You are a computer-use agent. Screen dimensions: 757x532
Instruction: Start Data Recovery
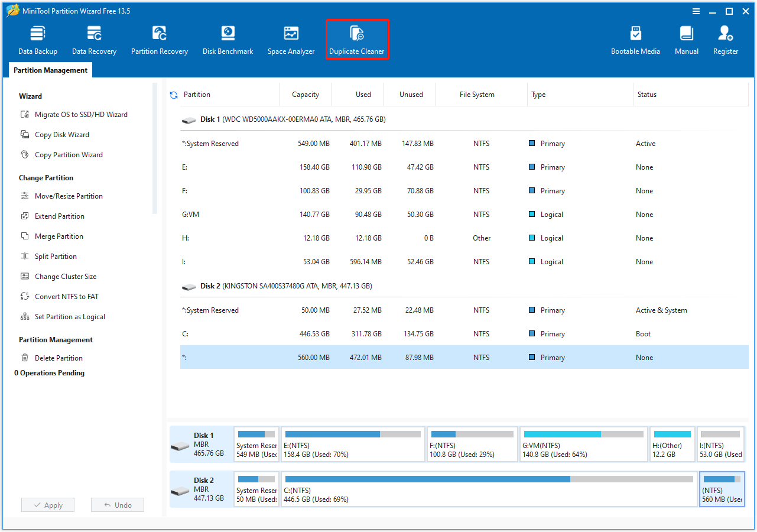[x=93, y=38]
